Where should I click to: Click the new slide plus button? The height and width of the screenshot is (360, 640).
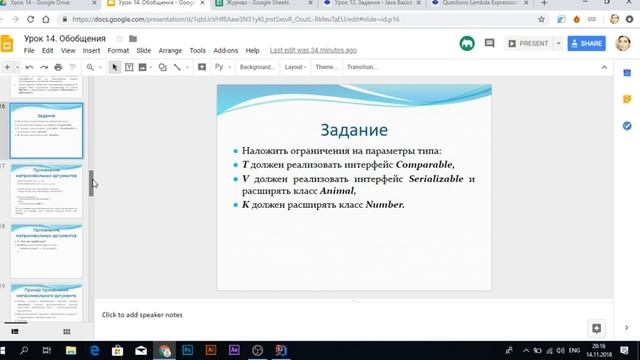7,67
